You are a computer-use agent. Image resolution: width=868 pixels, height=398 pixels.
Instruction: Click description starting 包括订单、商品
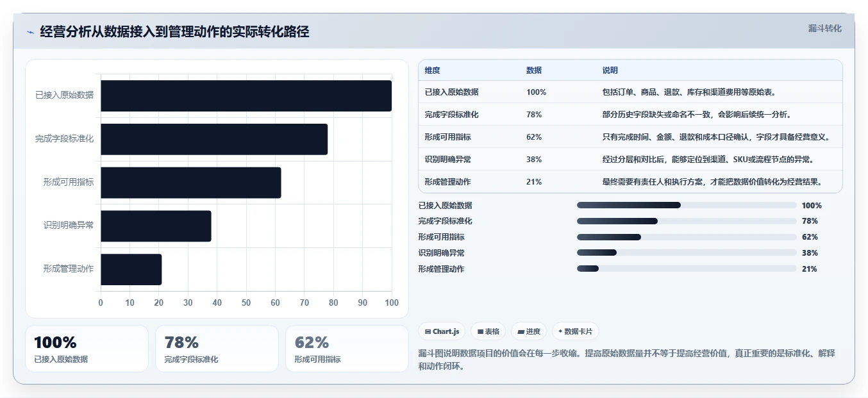689,92
